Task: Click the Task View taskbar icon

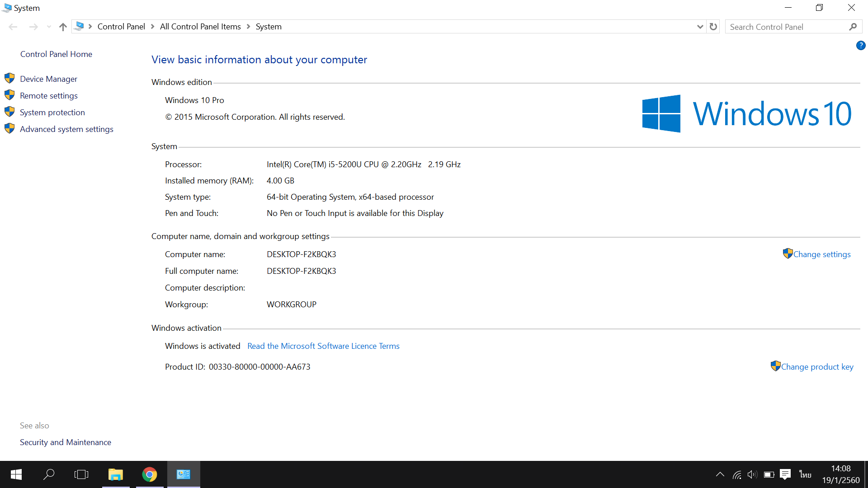Action: pos(81,474)
